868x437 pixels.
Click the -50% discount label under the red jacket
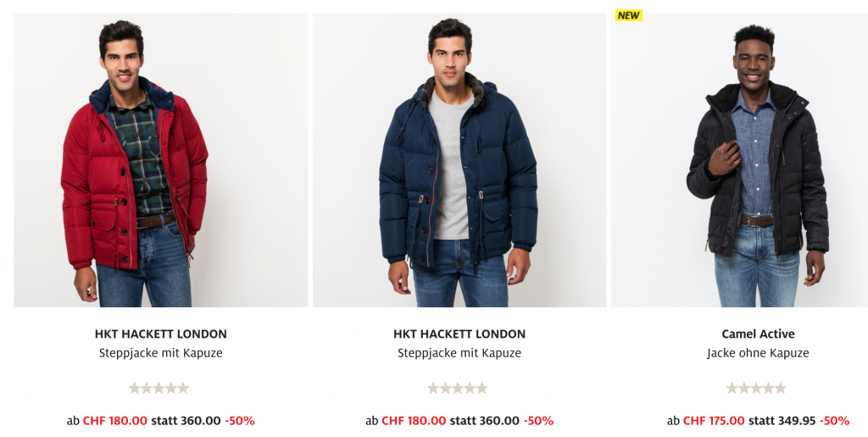[240, 421]
